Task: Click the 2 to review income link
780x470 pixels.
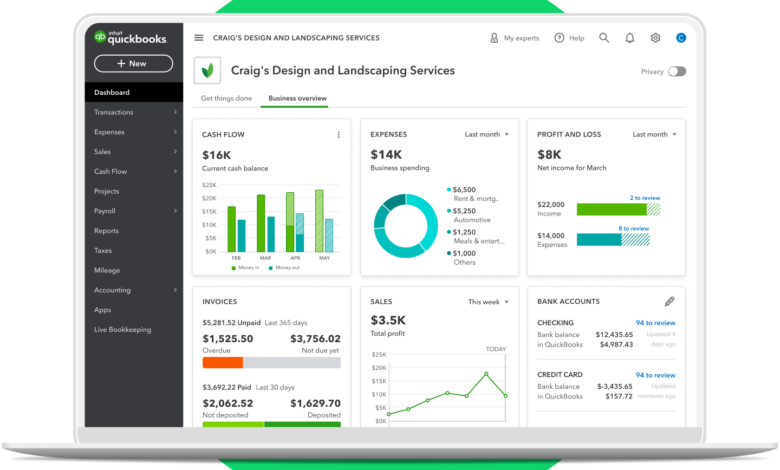Action: [645, 198]
